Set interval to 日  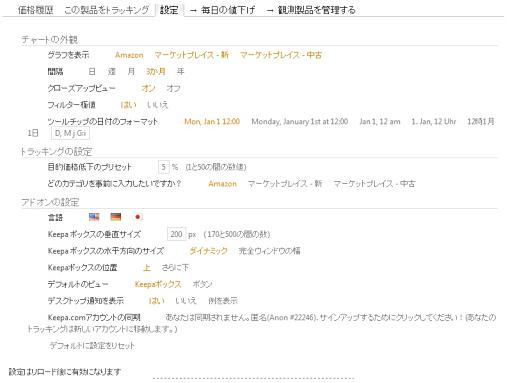pyautogui.click(x=92, y=72)
